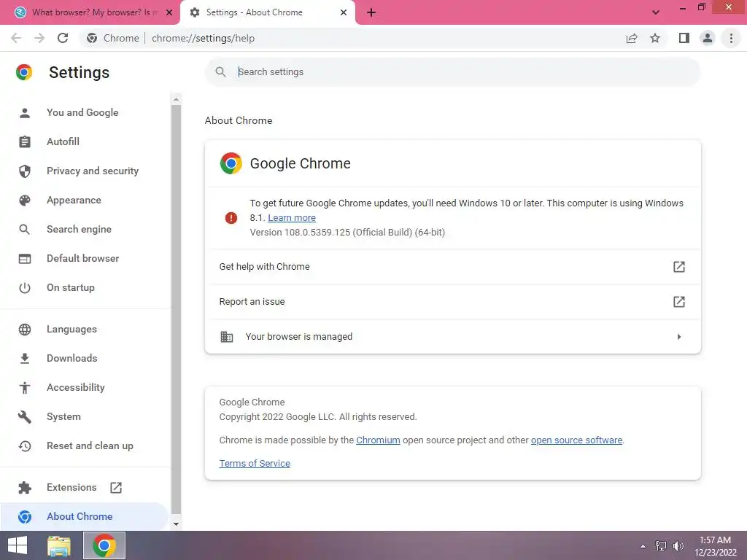
Task: Open external link icon for Report an issue
Action: click(679, 301)
